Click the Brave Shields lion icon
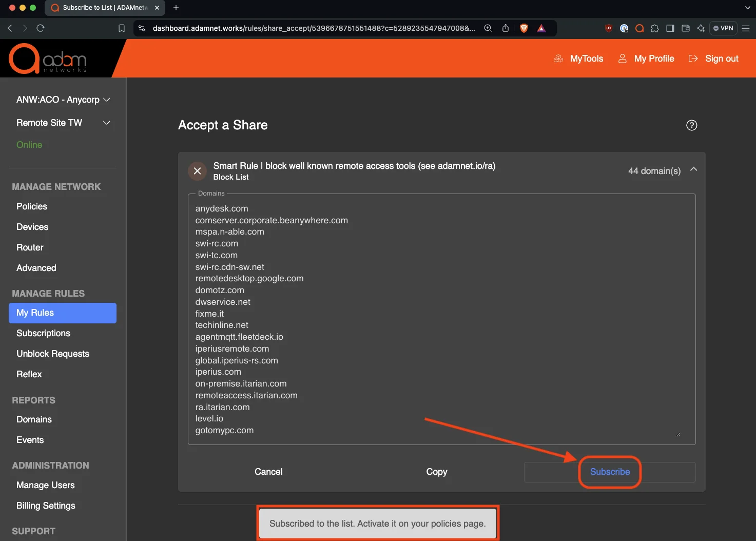Screen dimensions: 756x541 524,28
